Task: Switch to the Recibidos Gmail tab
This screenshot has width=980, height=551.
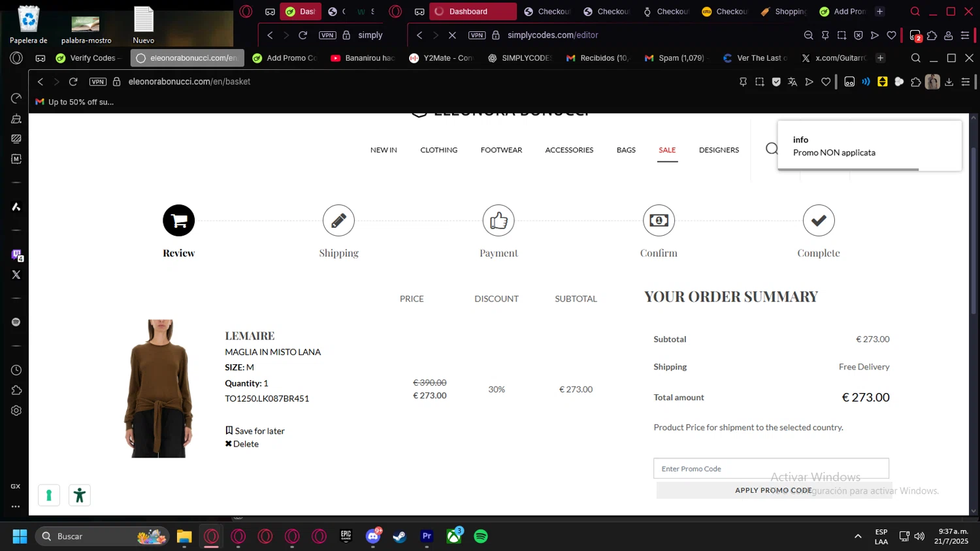Action: click(598, 58)
